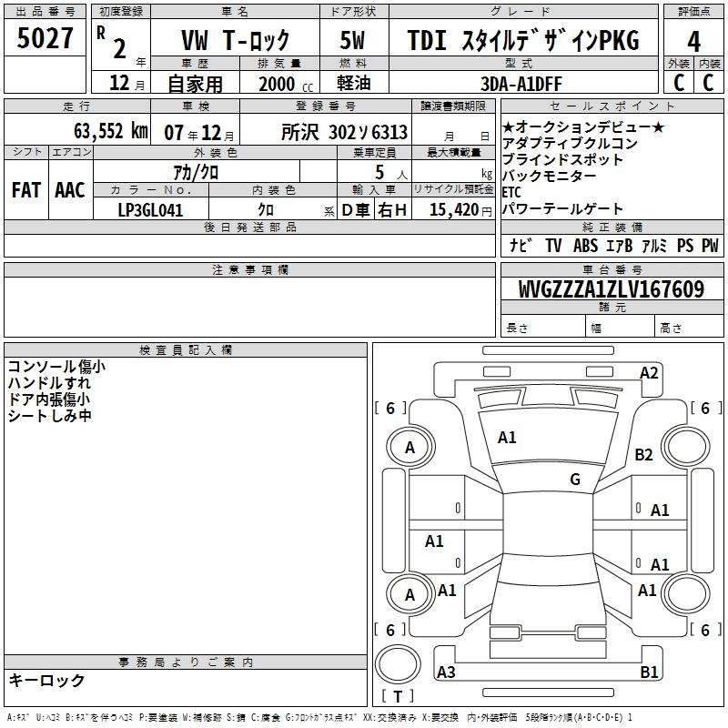Click the spare tire label T

click(x=398, y=697)
